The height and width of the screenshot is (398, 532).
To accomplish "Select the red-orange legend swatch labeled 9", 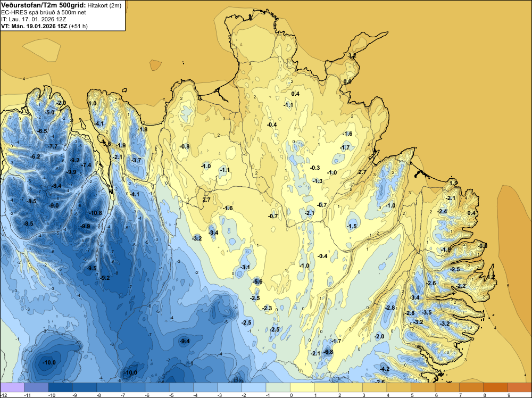I will click(x=519, y=387).
